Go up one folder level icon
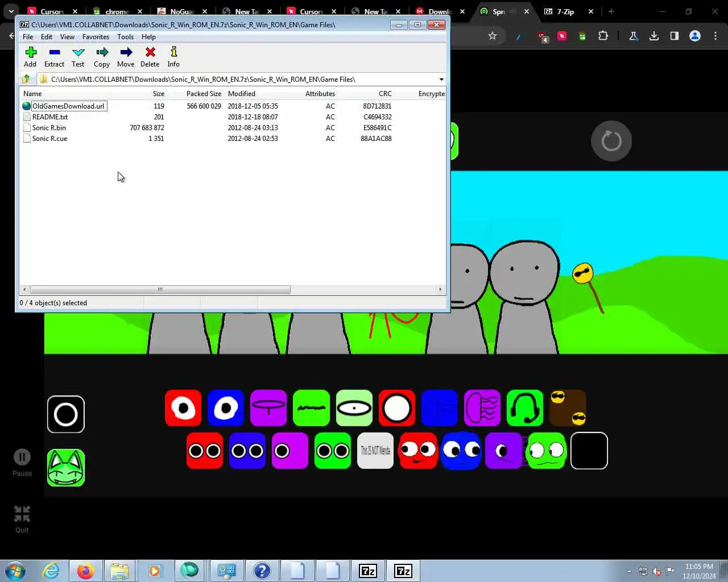728x582 pixels. (x=26, y=79)
